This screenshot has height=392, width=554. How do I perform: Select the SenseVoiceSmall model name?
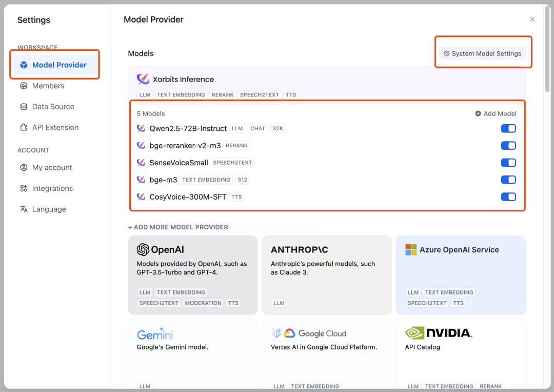coord(179,163)
